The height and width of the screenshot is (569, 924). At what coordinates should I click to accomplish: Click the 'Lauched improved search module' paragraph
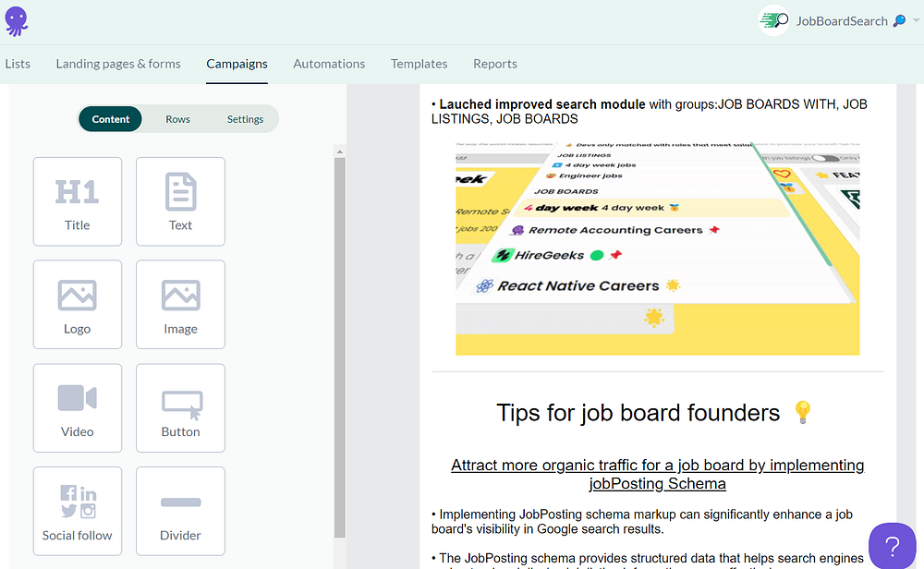pos(650,112)
